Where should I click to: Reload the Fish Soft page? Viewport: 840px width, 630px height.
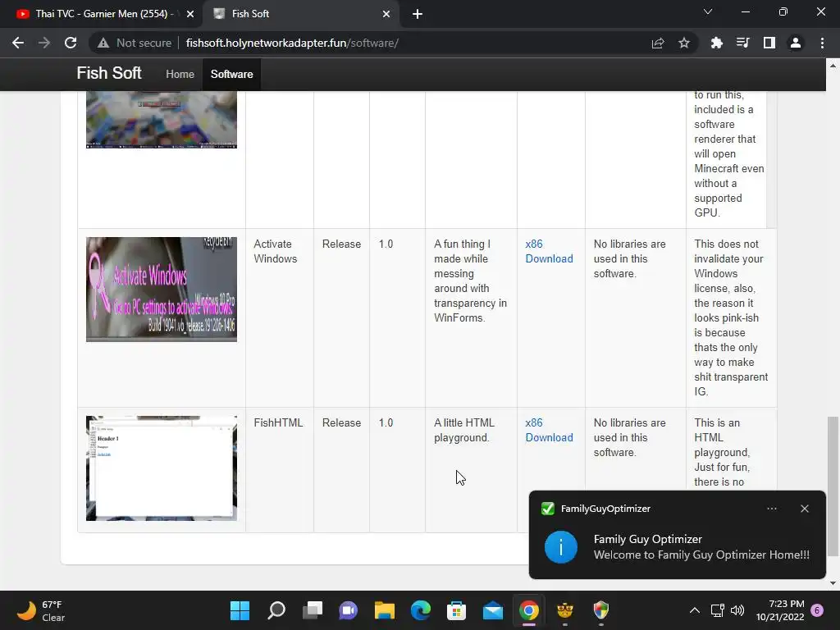(x=71, y=43)
